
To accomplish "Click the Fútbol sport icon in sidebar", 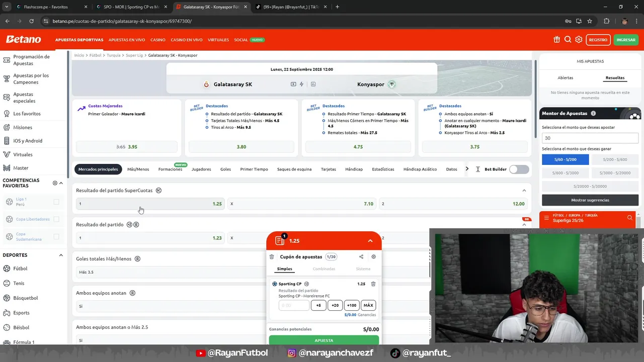I will (7, 268).
